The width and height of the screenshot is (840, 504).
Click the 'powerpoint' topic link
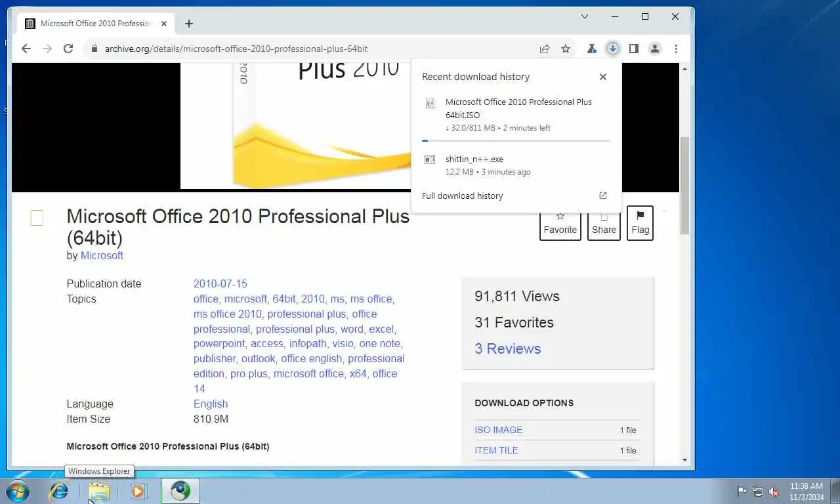click(219, 343)
